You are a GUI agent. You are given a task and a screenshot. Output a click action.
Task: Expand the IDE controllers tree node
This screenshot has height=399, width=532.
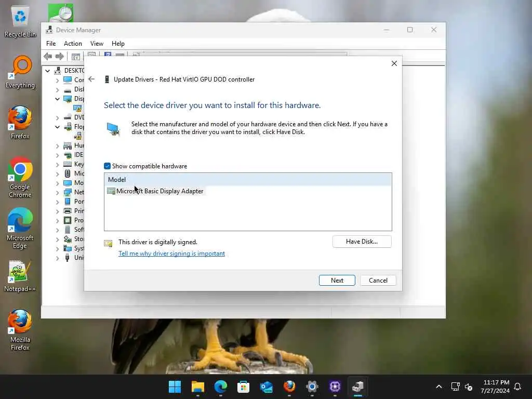tap(57, 155)
